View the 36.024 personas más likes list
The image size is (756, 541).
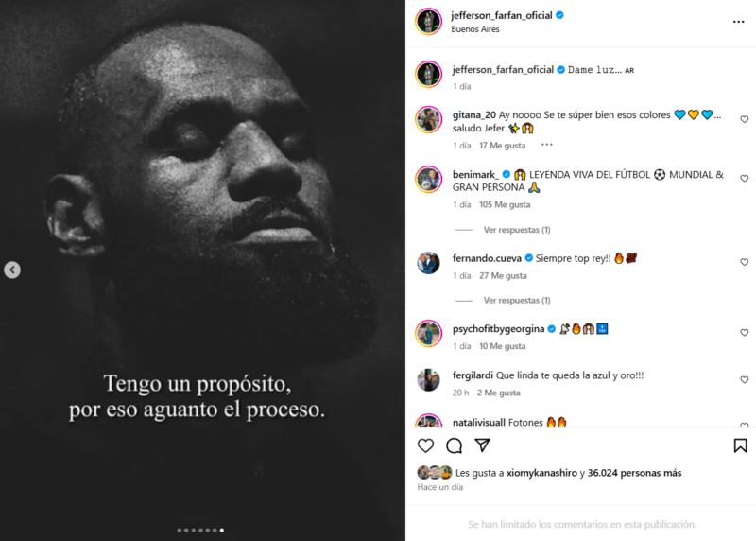[634, 473]
